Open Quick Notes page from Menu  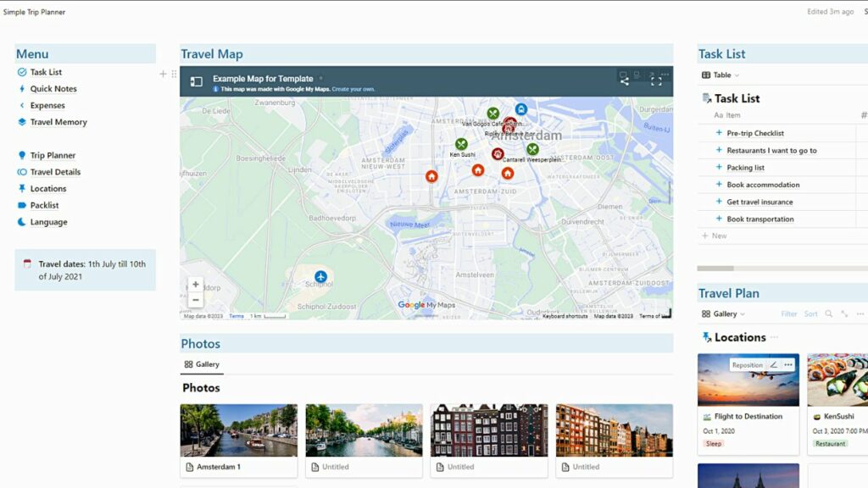point(53,88)
